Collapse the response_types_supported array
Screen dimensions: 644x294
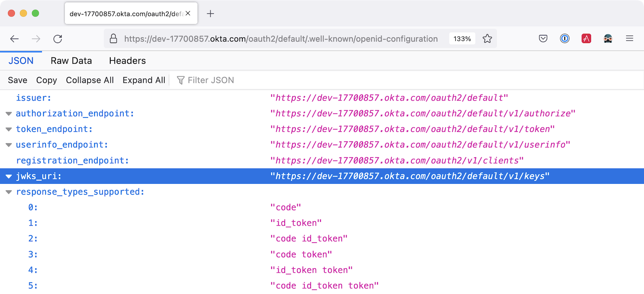pyautogui.click(x=8, y=192)
